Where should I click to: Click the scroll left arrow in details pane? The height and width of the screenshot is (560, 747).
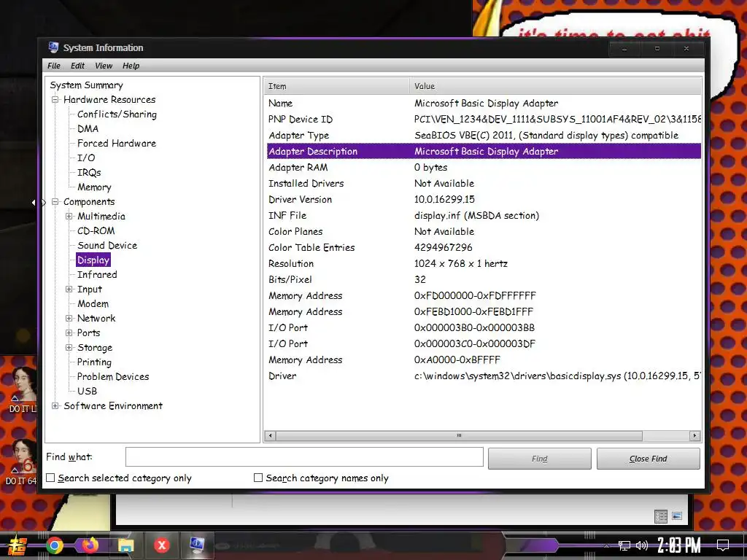tap(270, 435)
